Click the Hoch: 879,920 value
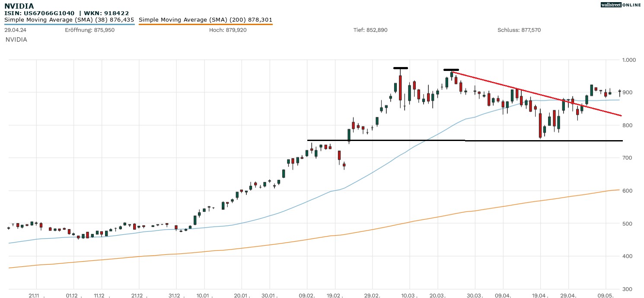644x298 pixels. click(x=228, y=30)
